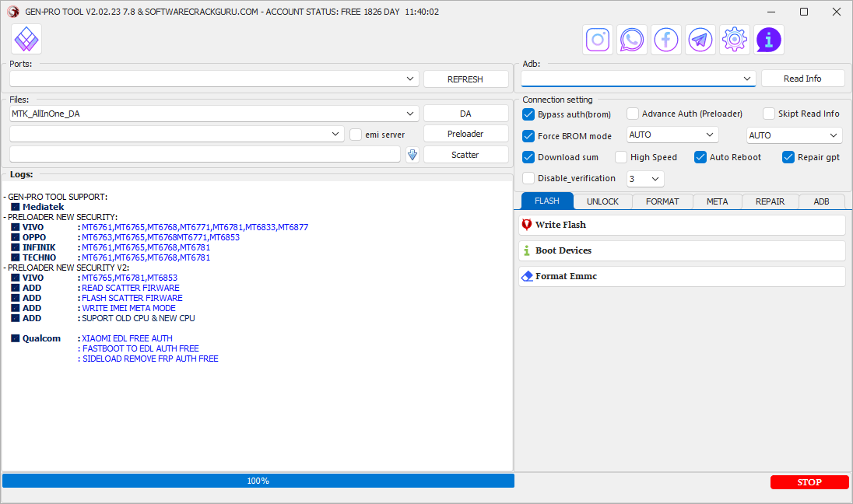Open the REPAIR tab
853x504 pixels.
click(x=770, y=201)
